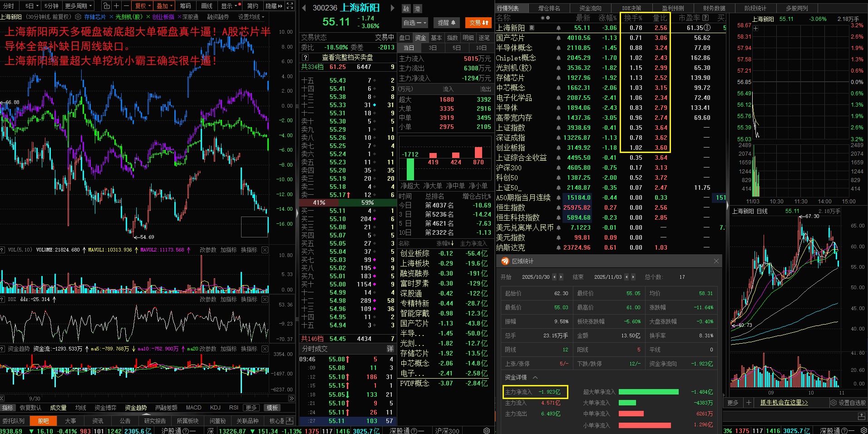Click the upload icon at bottom right
868x434 pixels.
point(862,416)
